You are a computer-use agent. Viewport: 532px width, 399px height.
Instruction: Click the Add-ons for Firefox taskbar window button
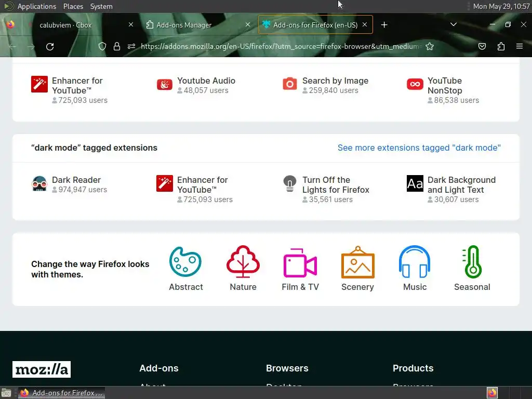click(61, 393)
